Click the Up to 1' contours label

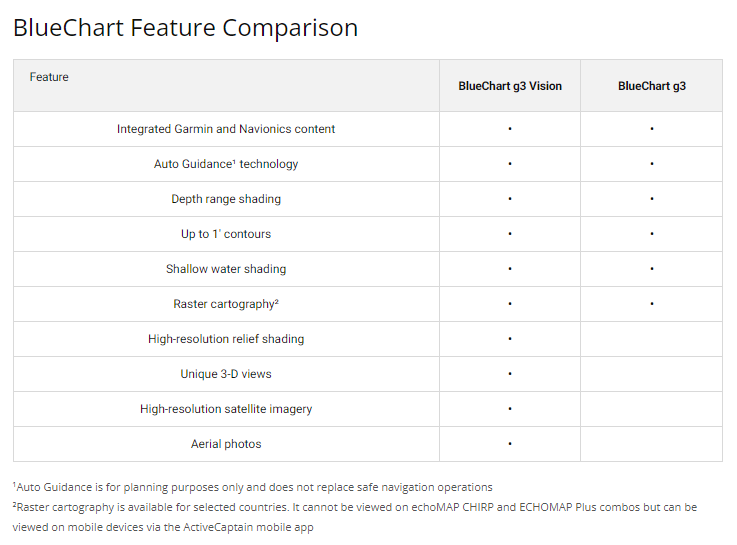point(226,234)
